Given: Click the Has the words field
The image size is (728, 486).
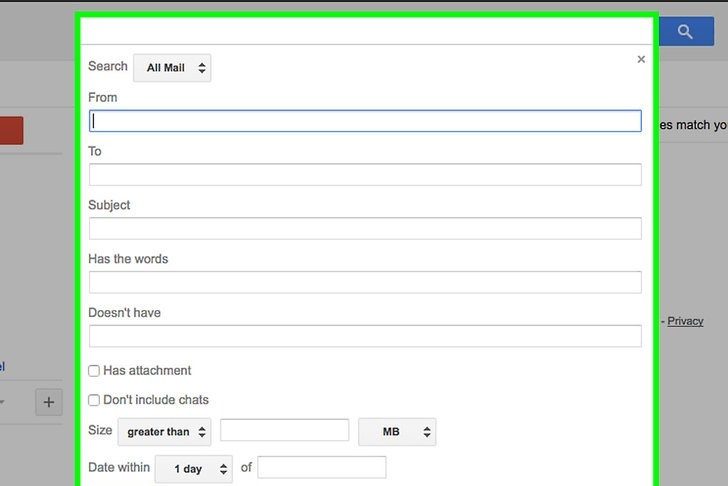Looking at the screenshot, I should pyautogui.click(x=365, y=282).
